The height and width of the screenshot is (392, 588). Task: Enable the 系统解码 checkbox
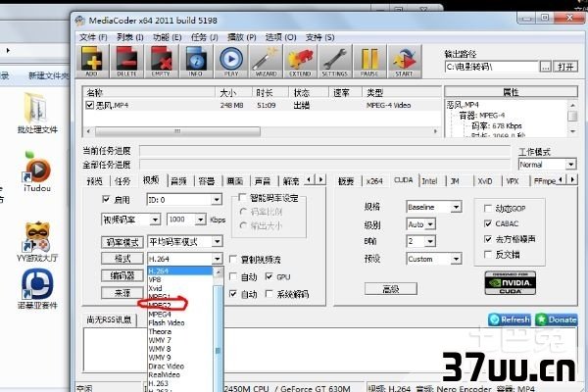pos(269,294)
